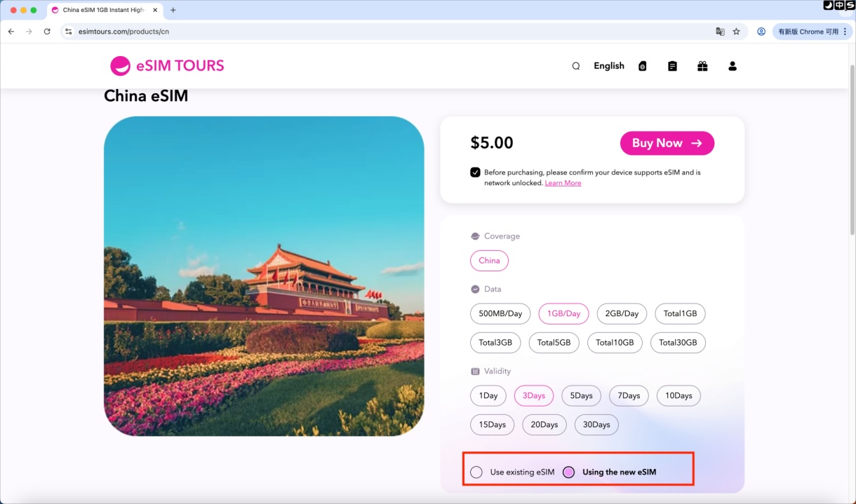The width and height of the screenshot is (856, 504).
Task: Select the pink China coverage chip
Action: click(x=489, y=260)
